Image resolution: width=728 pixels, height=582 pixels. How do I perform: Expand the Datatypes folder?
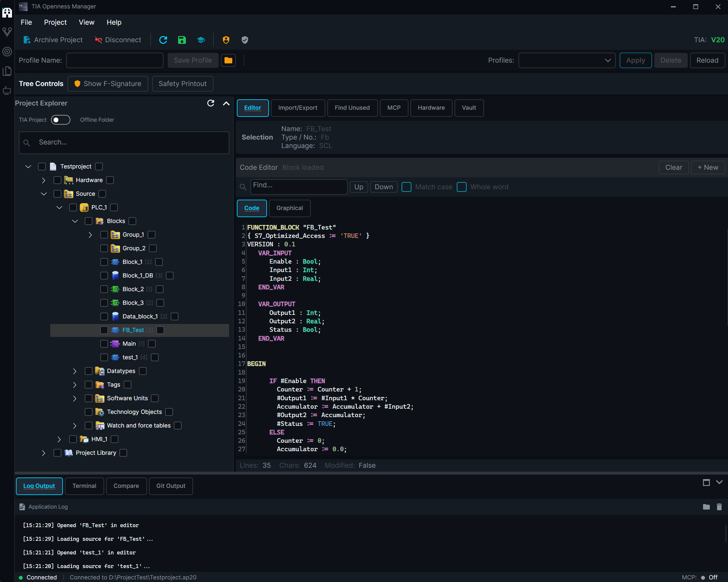75,371
